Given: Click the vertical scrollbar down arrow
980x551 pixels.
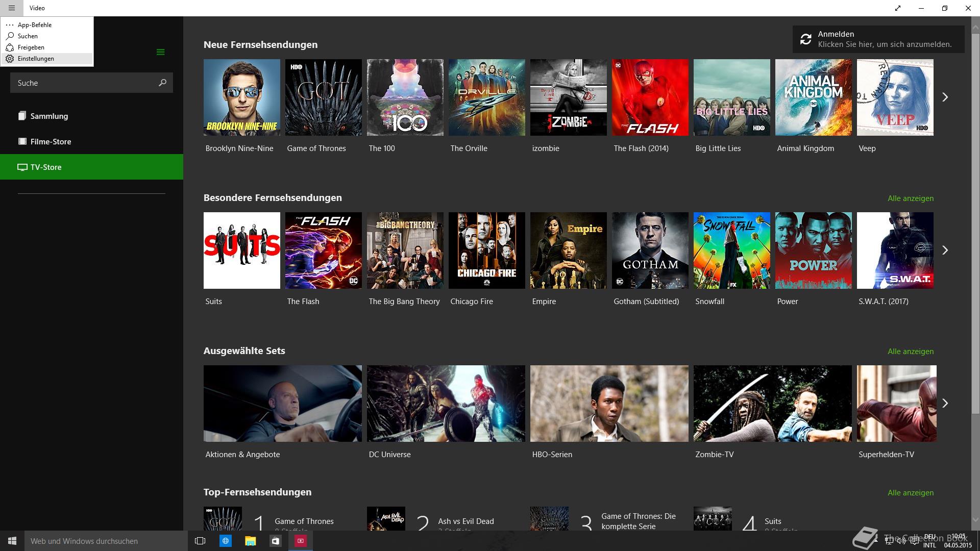Looking at the screenshot, I should click(975, 520).
